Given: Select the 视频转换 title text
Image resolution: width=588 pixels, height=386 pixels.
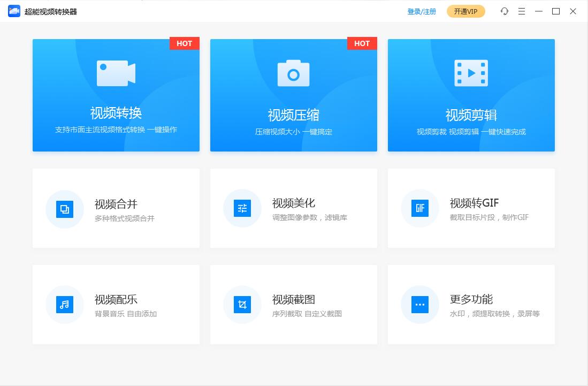Looking at the screenshot, I should [x=116, y=113].
